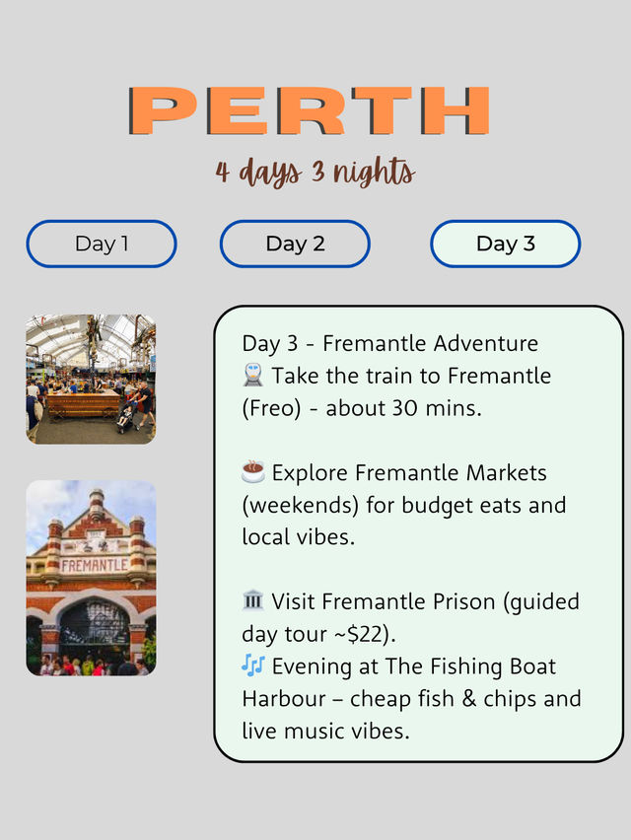Click the train emoji icon
Viewport: 631px width, 840px height.
pyautogui.click(x=253, y=376)
